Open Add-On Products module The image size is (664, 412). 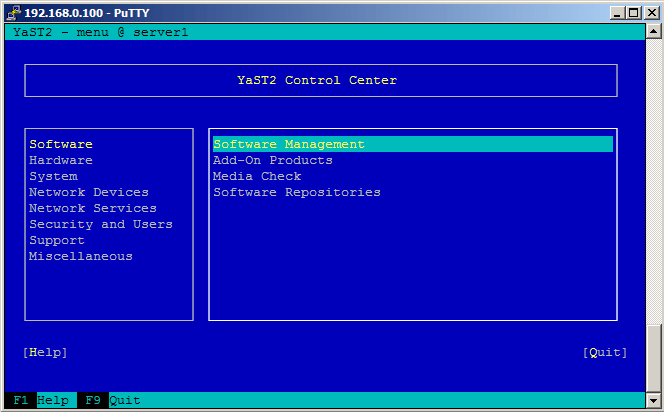[x=272, y=160]
